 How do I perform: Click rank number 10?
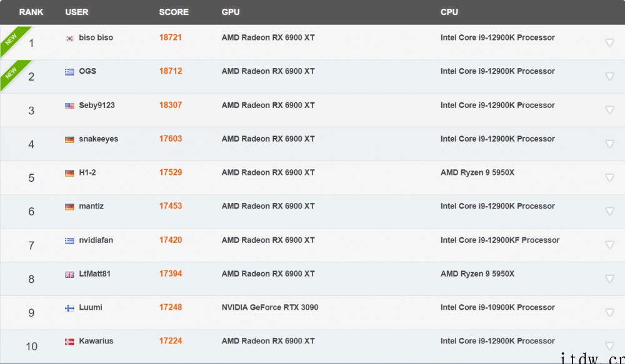coord(31,346)
